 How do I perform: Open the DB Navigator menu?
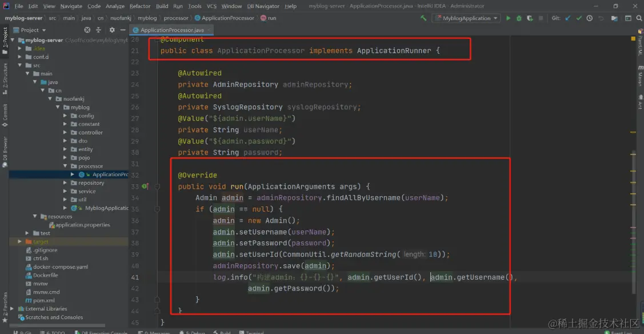(x=263, y=6)
